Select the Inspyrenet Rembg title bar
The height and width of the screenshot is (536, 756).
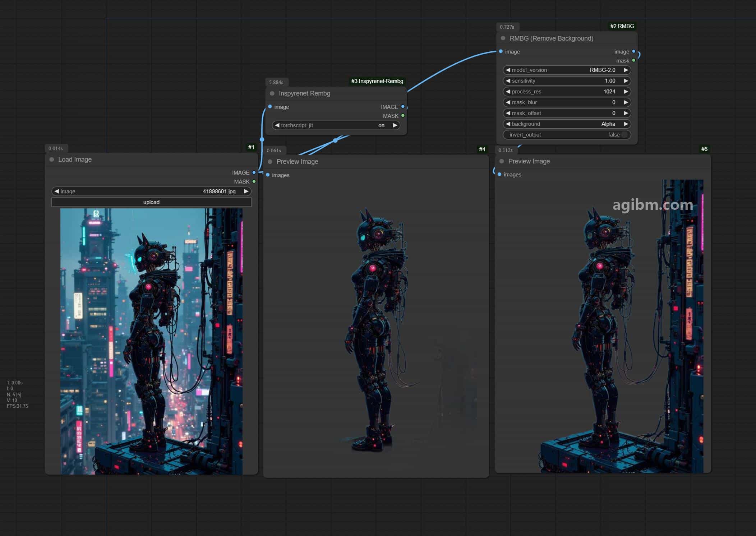(336, 93)
